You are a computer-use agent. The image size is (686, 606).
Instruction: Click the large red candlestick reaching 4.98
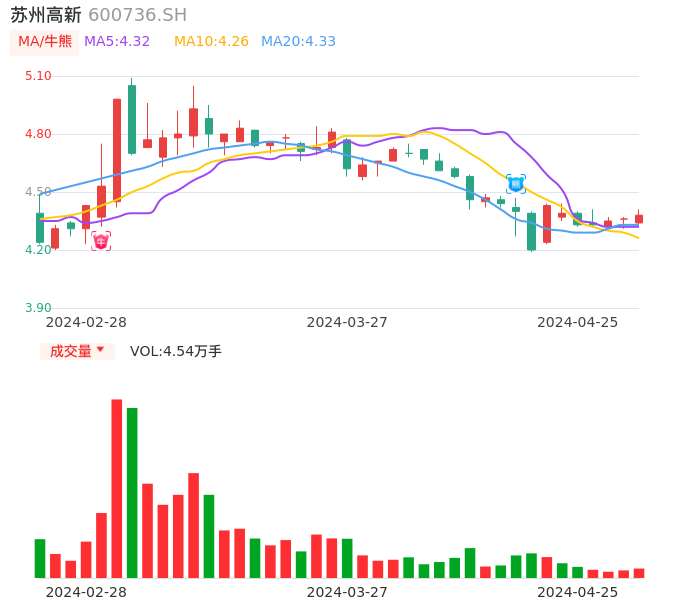117,150
